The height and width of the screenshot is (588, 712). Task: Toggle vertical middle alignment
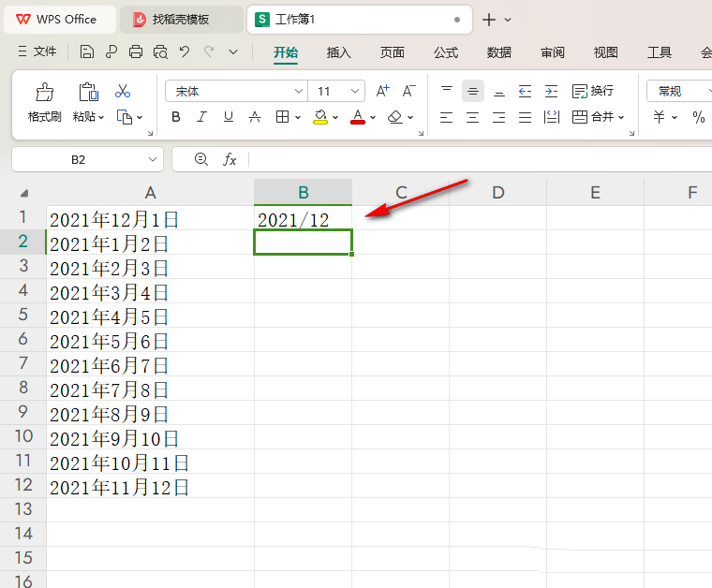tap(473, 91)
